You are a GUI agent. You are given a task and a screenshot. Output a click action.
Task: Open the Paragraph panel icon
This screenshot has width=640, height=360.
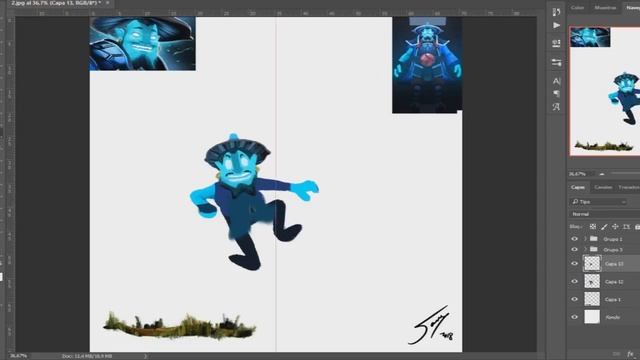(x=556, y=94)
